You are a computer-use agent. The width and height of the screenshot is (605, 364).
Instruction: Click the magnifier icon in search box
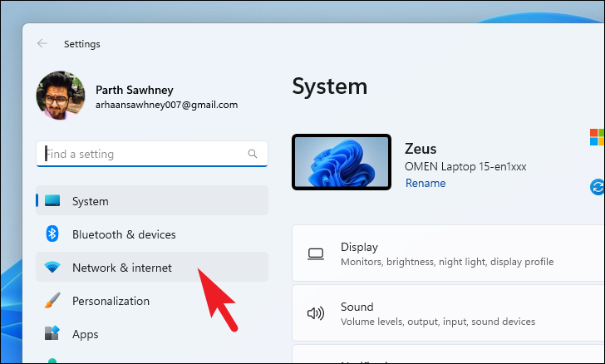[253, 154]
